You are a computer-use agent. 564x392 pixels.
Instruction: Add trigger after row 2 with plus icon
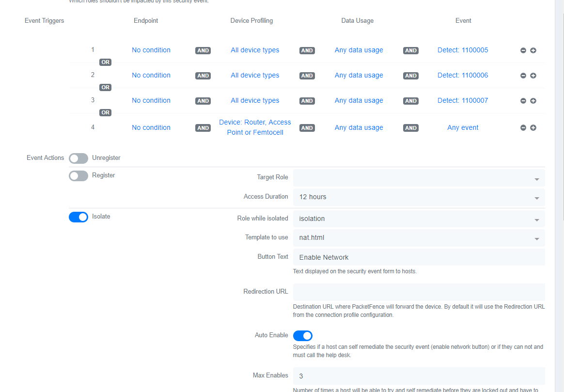click(x=533, y=76)
